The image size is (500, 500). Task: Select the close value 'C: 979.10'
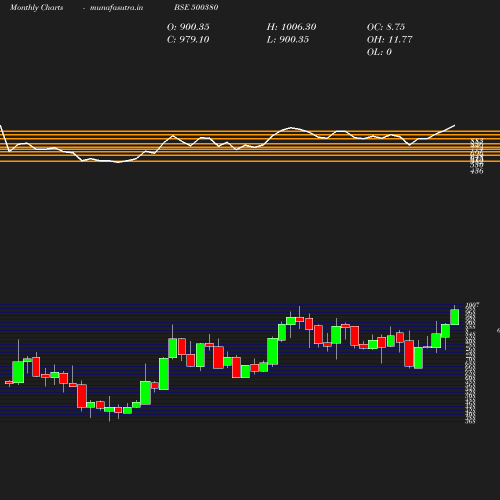pos(188,40)
